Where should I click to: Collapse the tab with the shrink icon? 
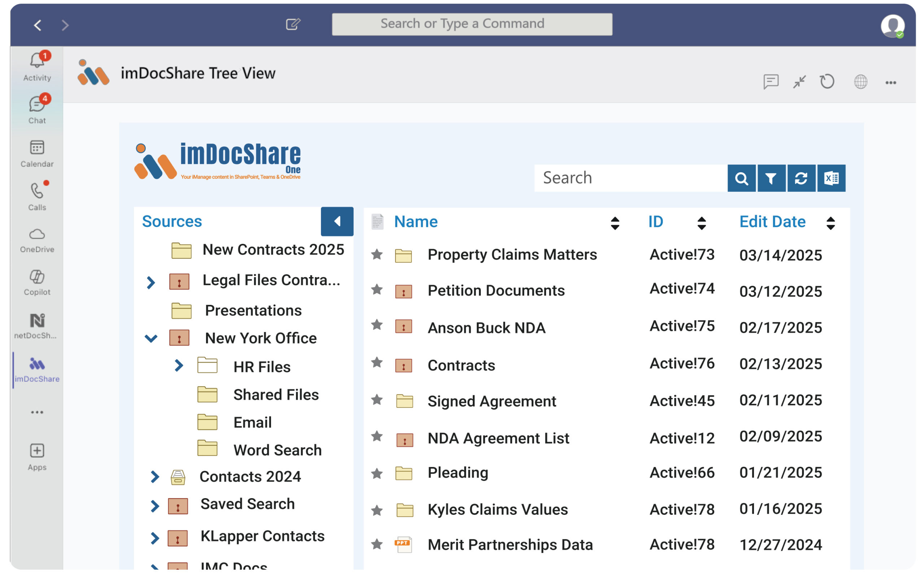tap(799, 81)
